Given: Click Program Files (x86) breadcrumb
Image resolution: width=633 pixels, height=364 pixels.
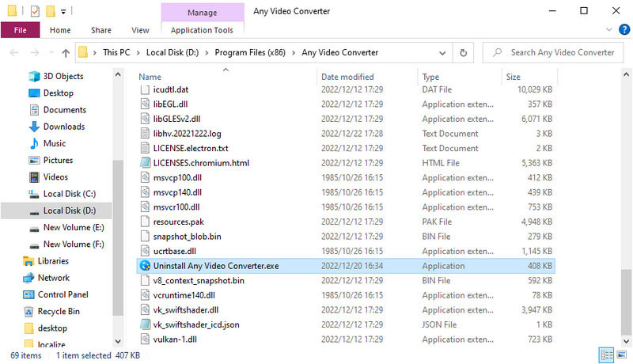Looking at the screenshot, I should 250,52.
